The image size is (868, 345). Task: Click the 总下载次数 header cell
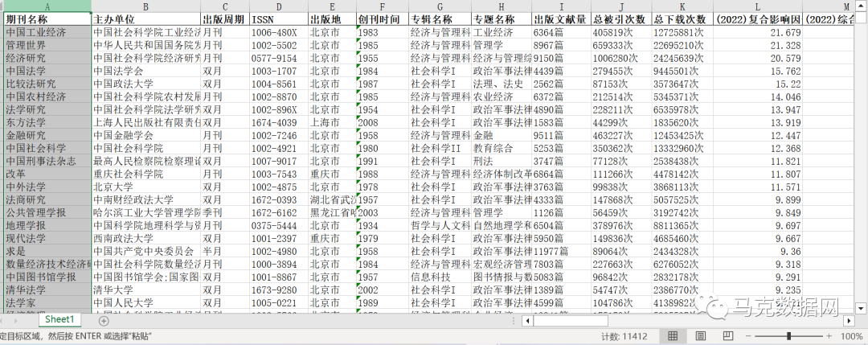[x=682, y=19]
